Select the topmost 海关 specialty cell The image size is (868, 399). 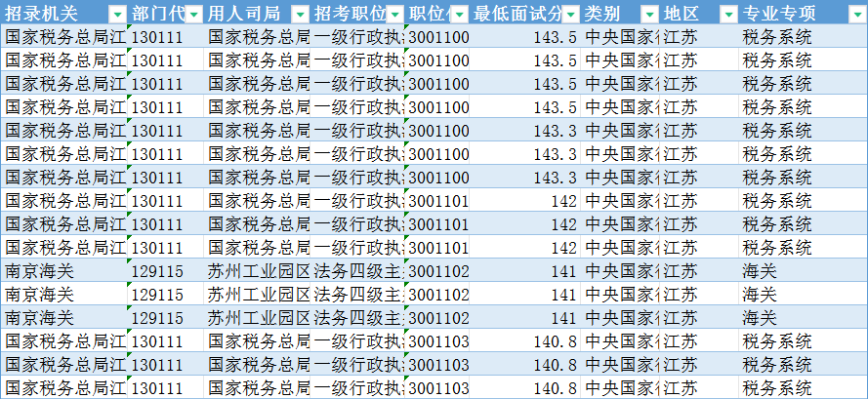803,271
